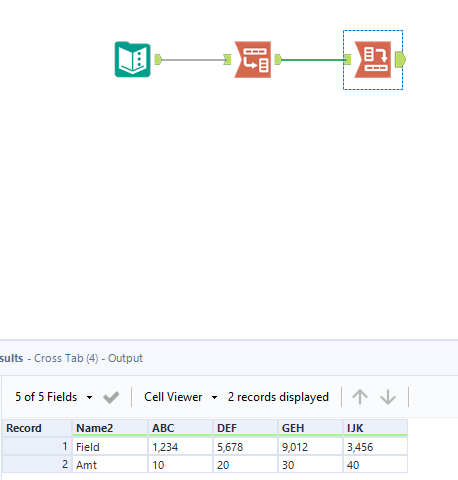
Task: Select the cell containing Amt
Action: (110, 465)
